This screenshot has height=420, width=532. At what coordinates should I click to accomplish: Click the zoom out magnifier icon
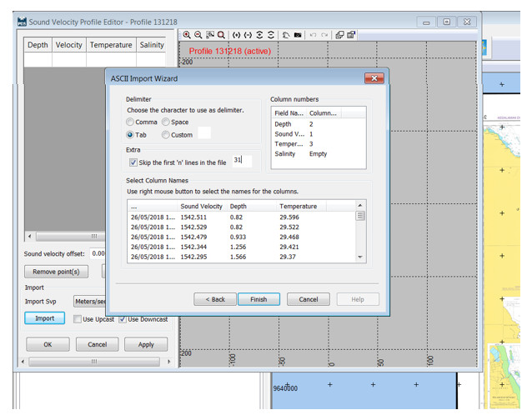click(198, 35)
